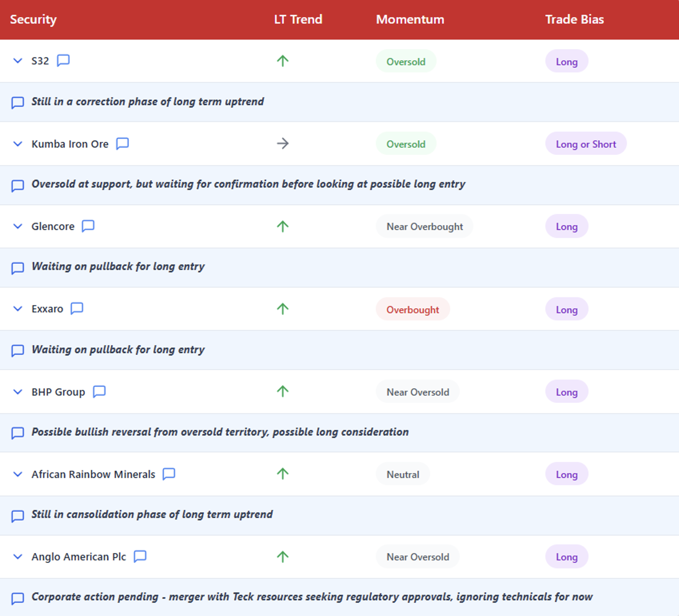Click comment icon next to S32

point(63,61)
